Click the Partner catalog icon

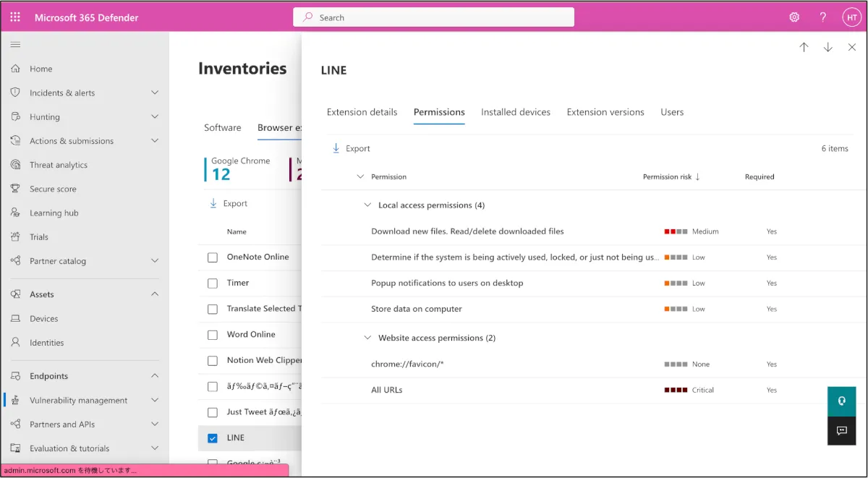15,261
